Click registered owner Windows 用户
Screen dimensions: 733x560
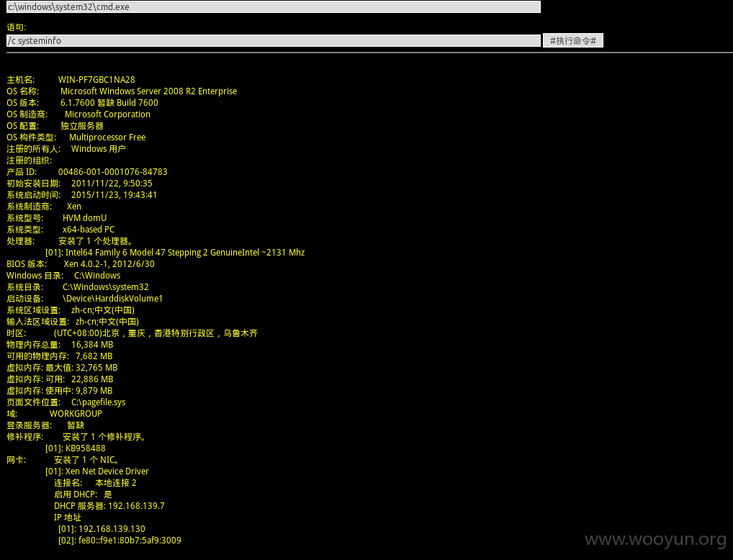coord(98,149)
